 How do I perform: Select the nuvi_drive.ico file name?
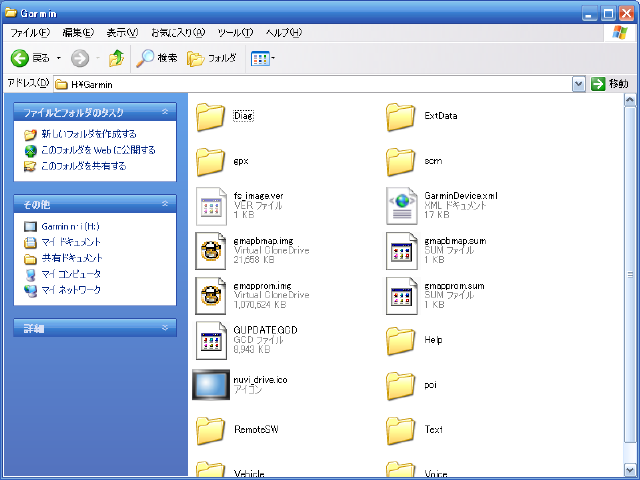pos(260,380)
